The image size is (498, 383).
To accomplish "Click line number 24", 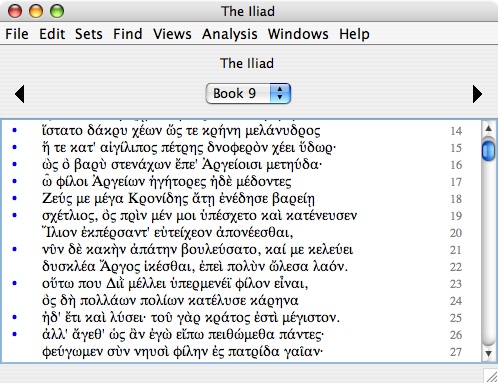I will pyautogui.click(x=456, y=301).
